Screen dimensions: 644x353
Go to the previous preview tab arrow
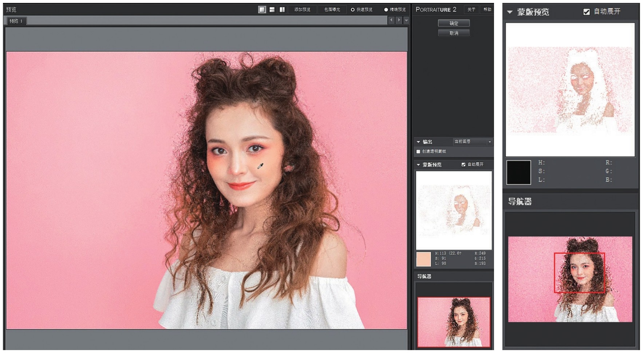point(391,20)
